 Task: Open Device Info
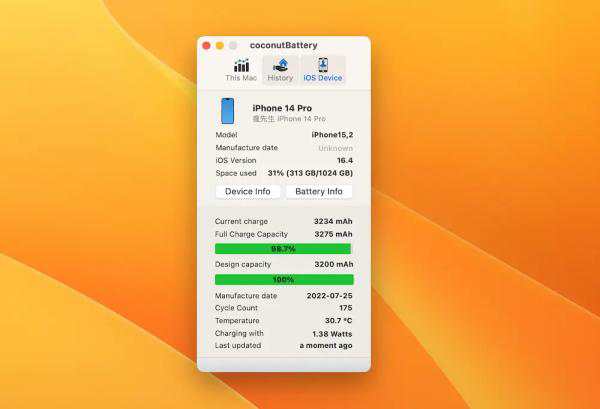(x=248, y=191)
